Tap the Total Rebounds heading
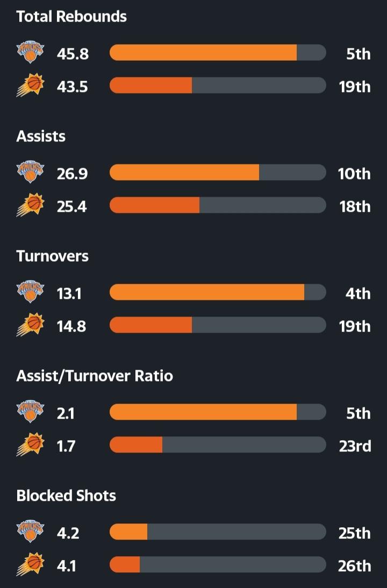 pyautogui.click(x=71, y=17)
